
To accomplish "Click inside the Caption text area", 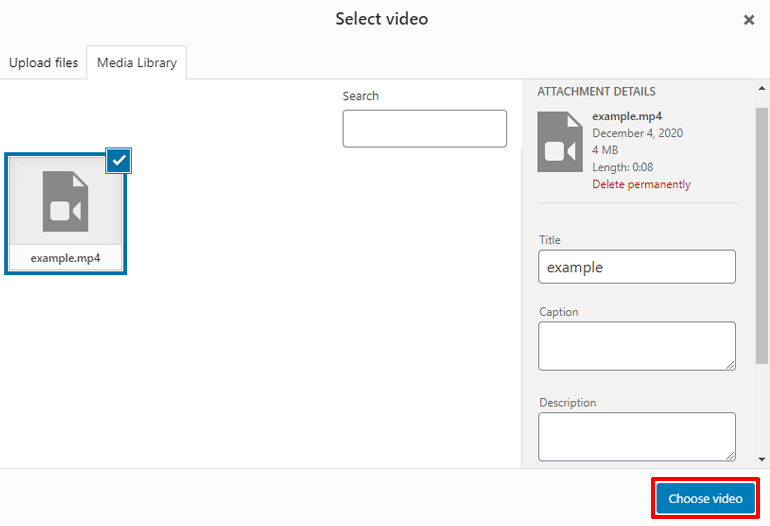I will (x=636, y=346).
